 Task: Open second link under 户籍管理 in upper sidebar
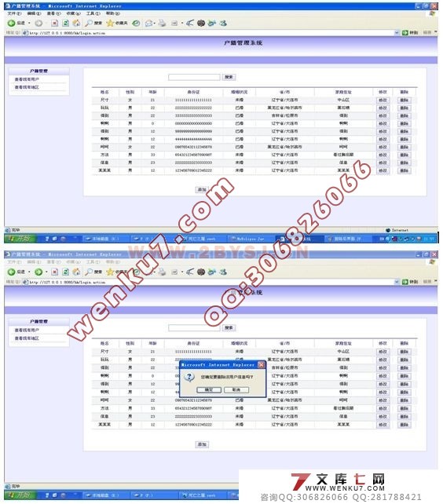(x=27, y=87)
